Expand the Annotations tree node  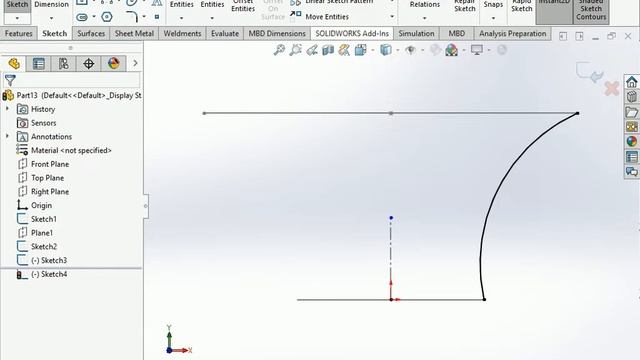(x=7, y=136)
